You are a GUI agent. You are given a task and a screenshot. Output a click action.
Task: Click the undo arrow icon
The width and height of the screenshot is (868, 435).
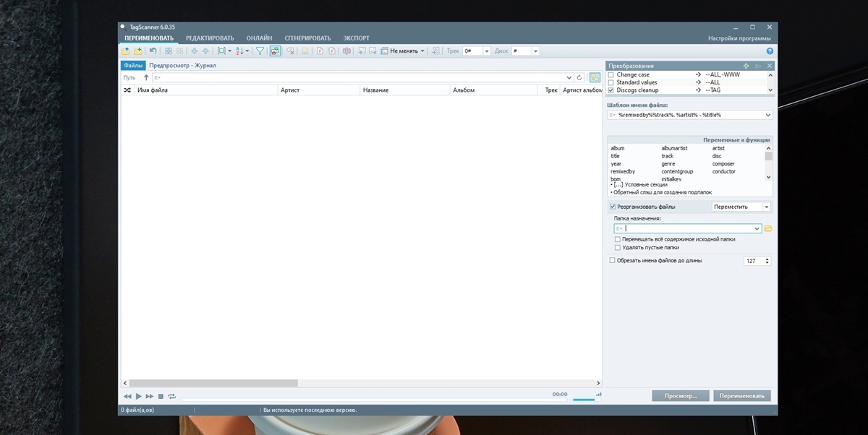click(153, 51)
